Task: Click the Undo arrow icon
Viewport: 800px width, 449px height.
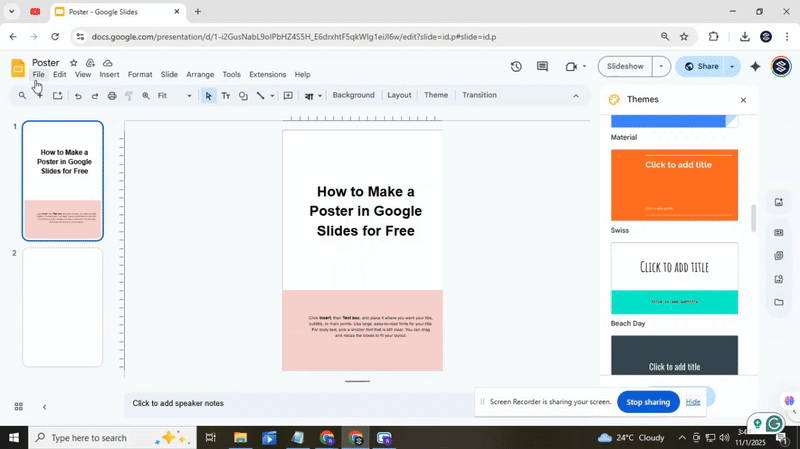Action: coord(78,96)
